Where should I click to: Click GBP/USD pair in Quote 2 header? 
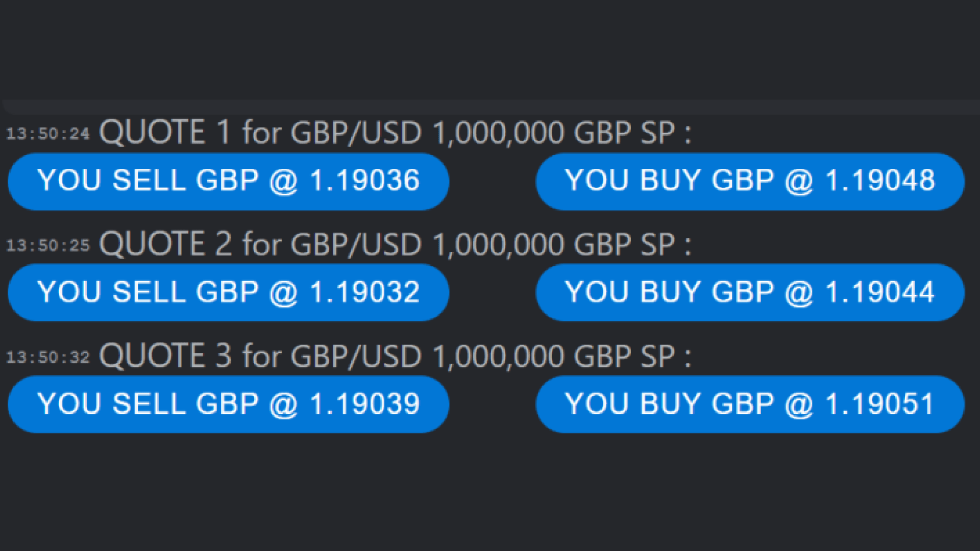tap(356, 244)
